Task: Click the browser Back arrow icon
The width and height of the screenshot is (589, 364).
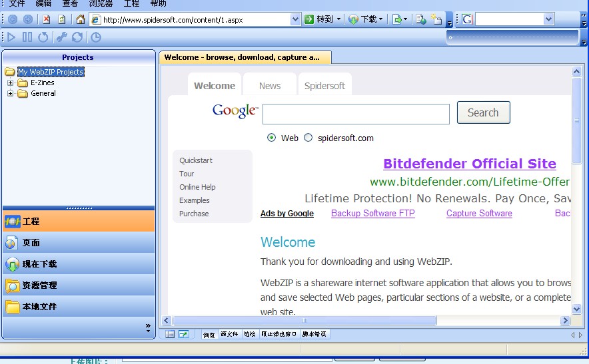Action: [13, 19]
